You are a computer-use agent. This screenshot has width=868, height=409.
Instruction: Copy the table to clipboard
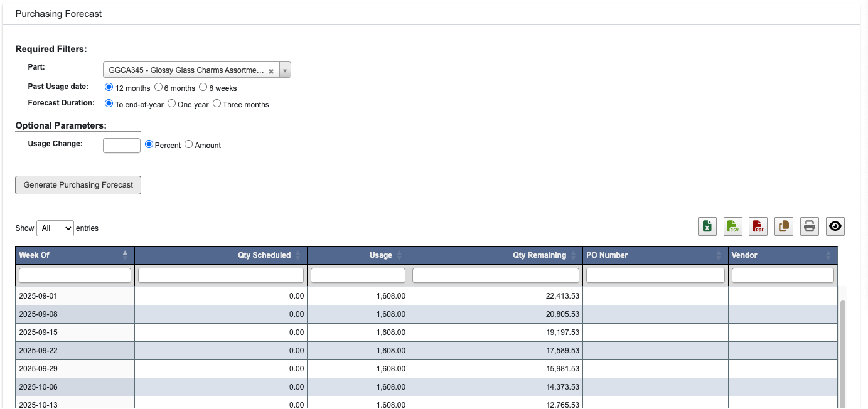(x=783, y=226)
